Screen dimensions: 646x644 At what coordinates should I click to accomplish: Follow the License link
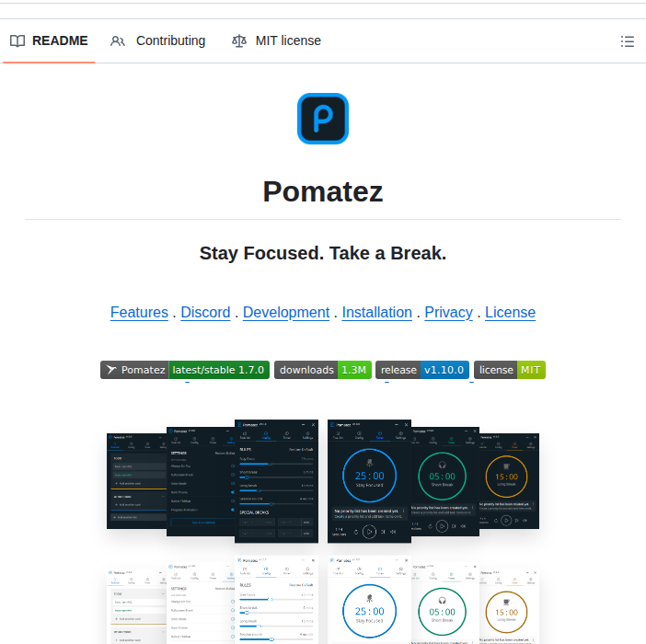coord(510,313)
